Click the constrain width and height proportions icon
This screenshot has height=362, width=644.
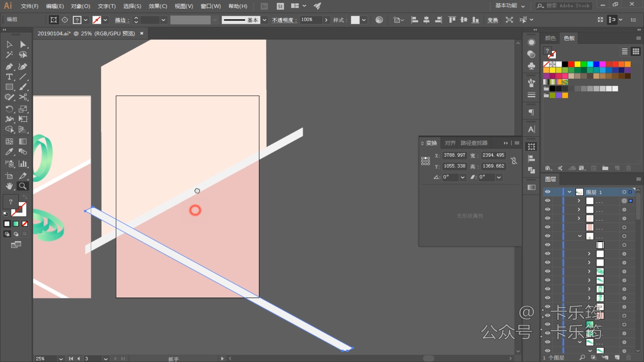[514, 161]
